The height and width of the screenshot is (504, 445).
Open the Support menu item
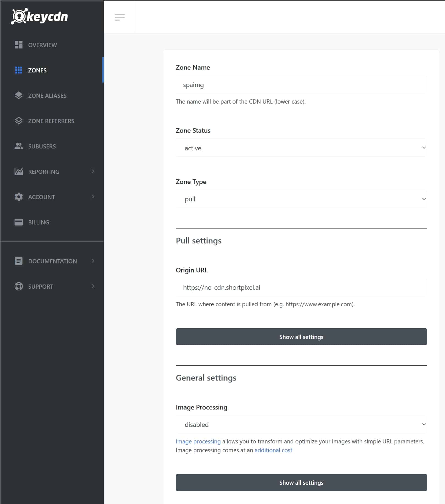pyautogui.click(x=41, y=286)
